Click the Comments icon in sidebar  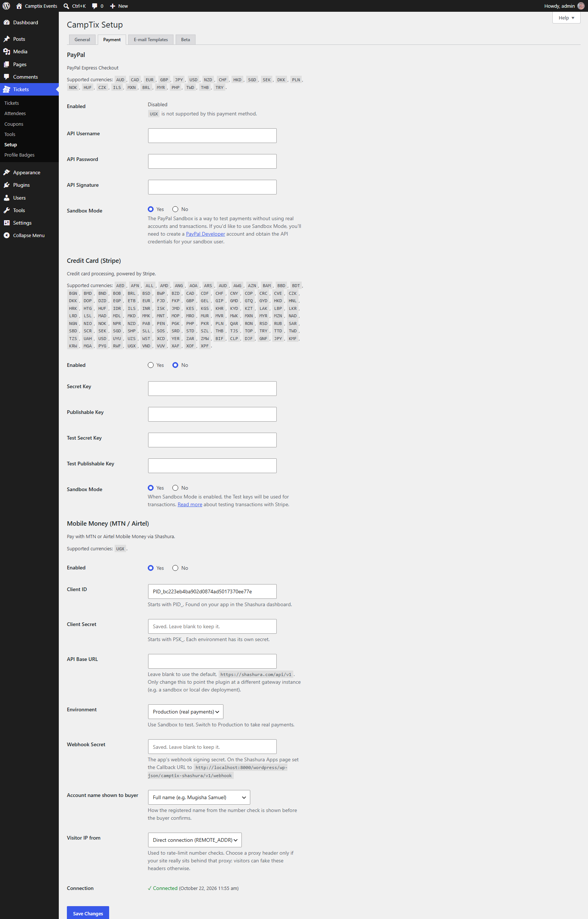pos(7,77)
